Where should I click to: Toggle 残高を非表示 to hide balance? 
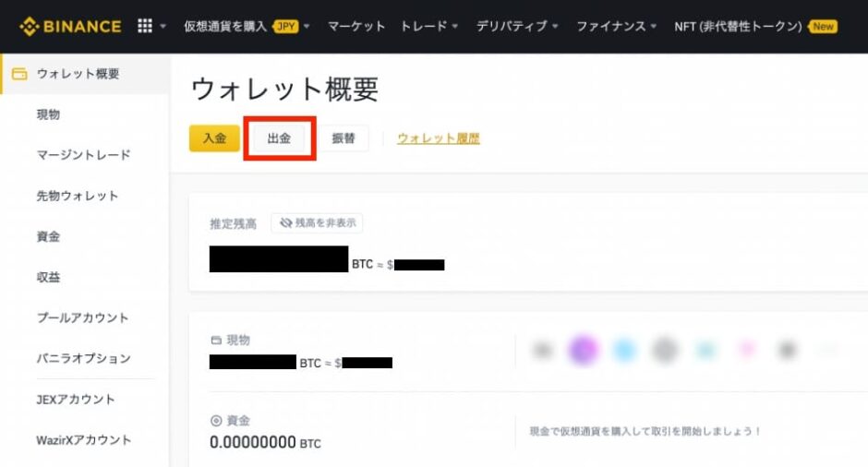coord(317,223)
